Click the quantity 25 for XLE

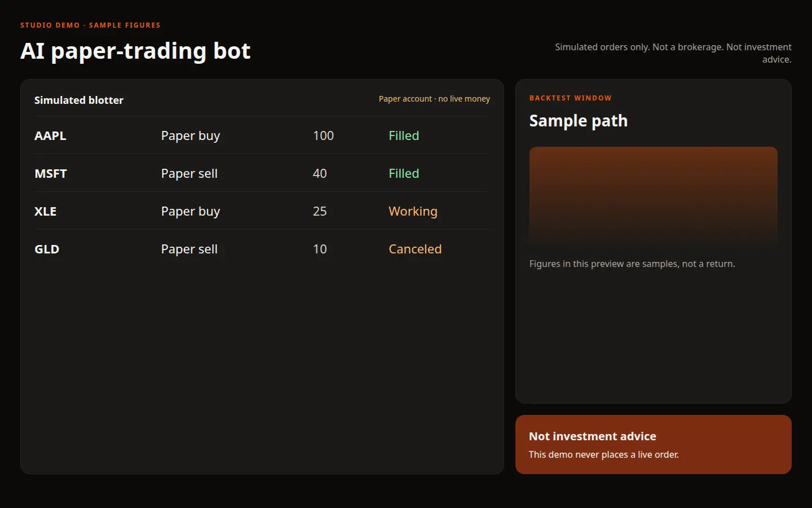pyautogui.click(x=320, y=211)
